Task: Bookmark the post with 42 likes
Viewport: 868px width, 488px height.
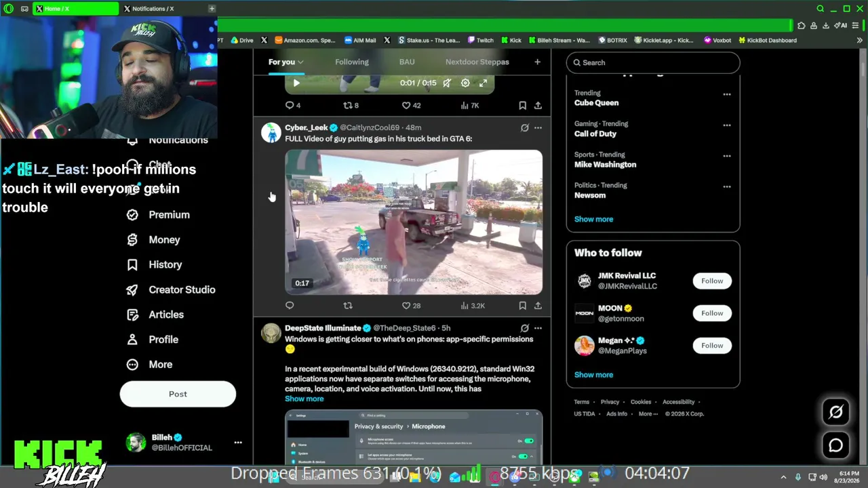Action: coord(522,105)
